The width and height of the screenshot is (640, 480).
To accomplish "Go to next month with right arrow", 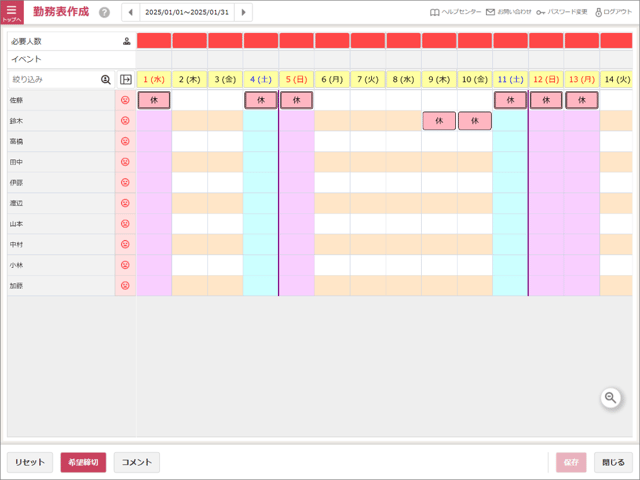I will pyautogui.click(x=243, y=12).
